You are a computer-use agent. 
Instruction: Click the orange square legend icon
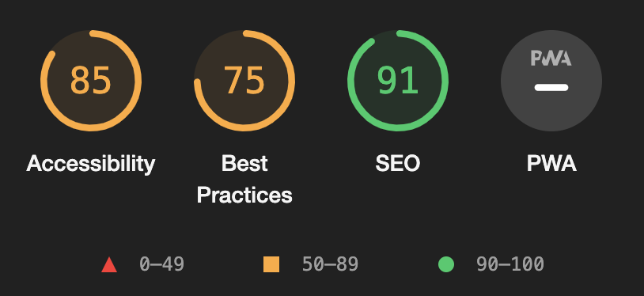click(x=271, y=264)
